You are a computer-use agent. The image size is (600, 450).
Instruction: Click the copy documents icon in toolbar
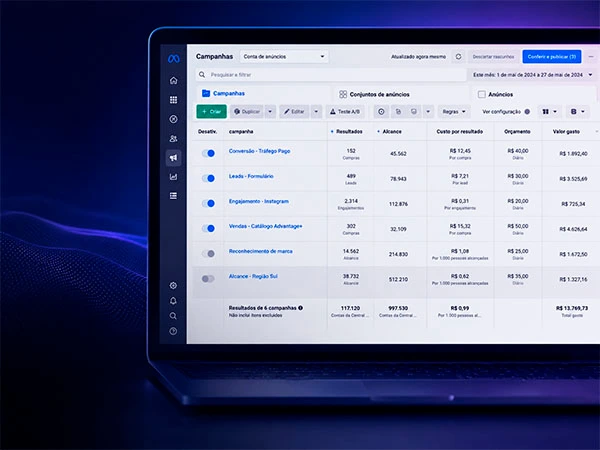pyautogui.click(x=398, y=112)
